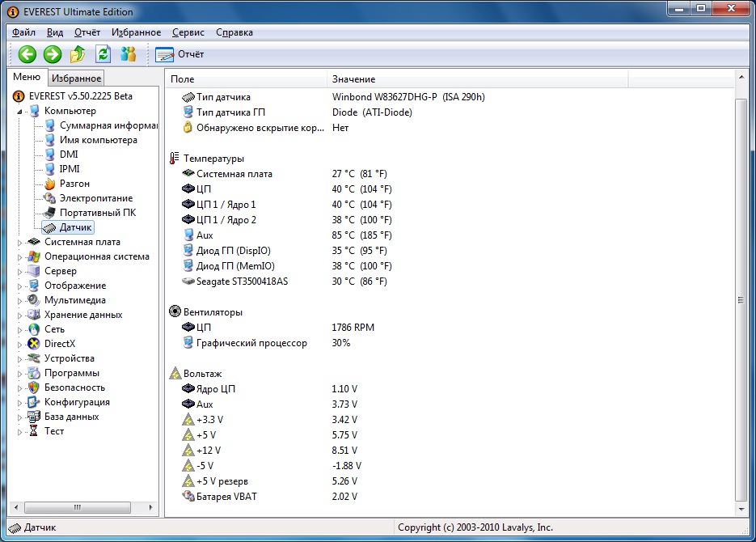The width and height of the screenshot is (756, 542).
Task: Select the Aux temperature row
Action: coord(205,235)
